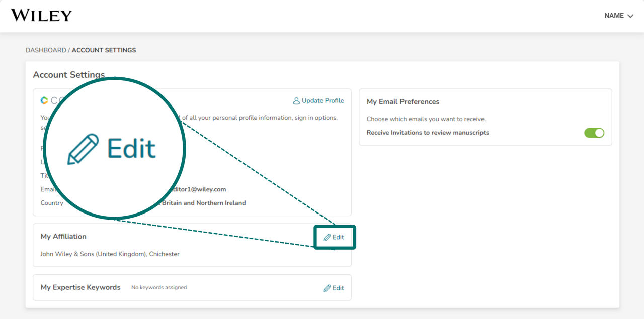The image size is (644, 319).
Task: Click the large magnified pencil icon
Action: [x=83, y=149]
